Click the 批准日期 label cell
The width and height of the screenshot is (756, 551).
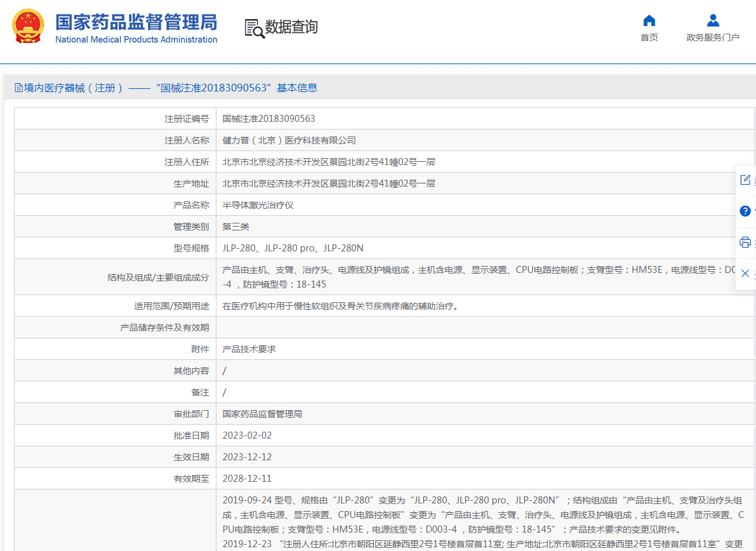click(x=116, y=435)
